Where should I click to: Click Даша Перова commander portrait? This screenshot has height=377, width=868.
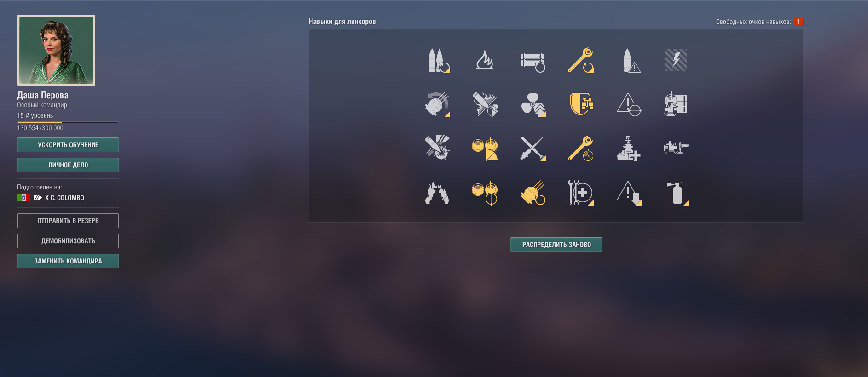click(56, 51)
